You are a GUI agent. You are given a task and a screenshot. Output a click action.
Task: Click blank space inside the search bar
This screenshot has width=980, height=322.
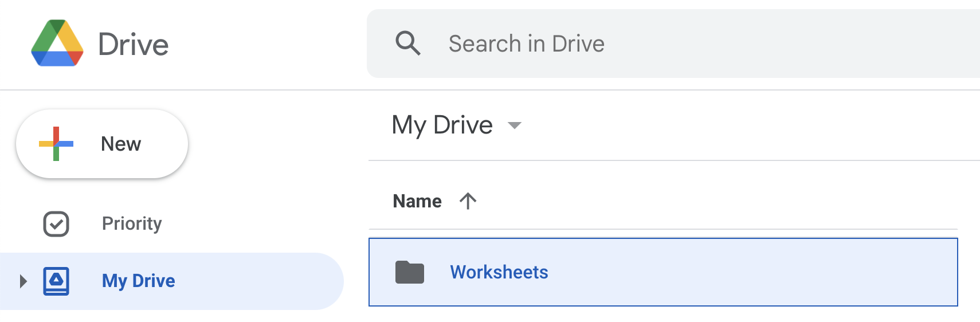click(802, 44)
